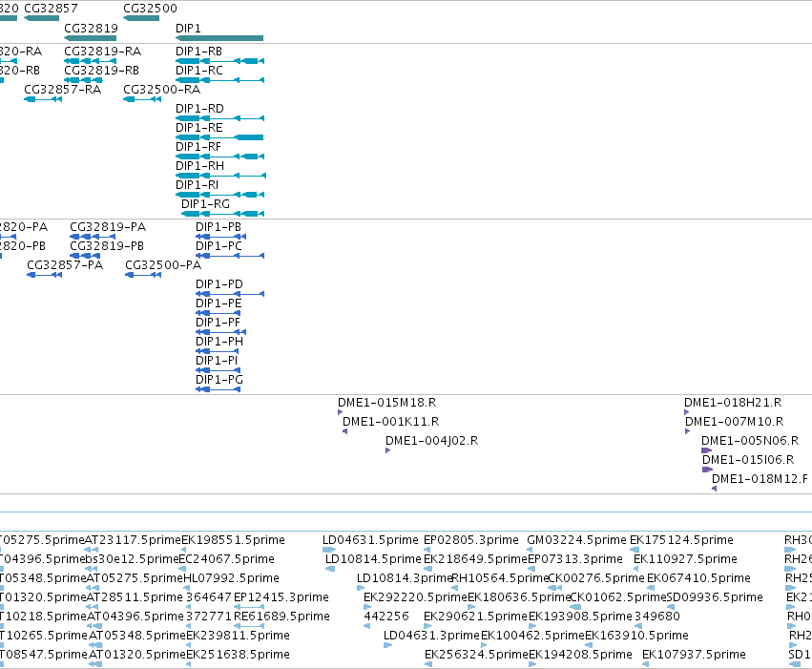Click the DIP1-RD transcript label
This screenshot has height=669, width=812.
click(x=199, y=109)
